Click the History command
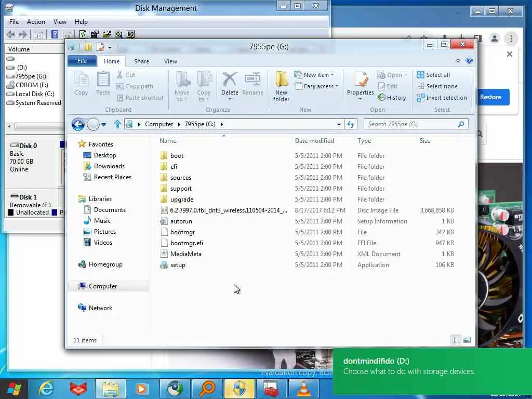Viewport: 532px width, 399px height. click(x=392, y=98)
